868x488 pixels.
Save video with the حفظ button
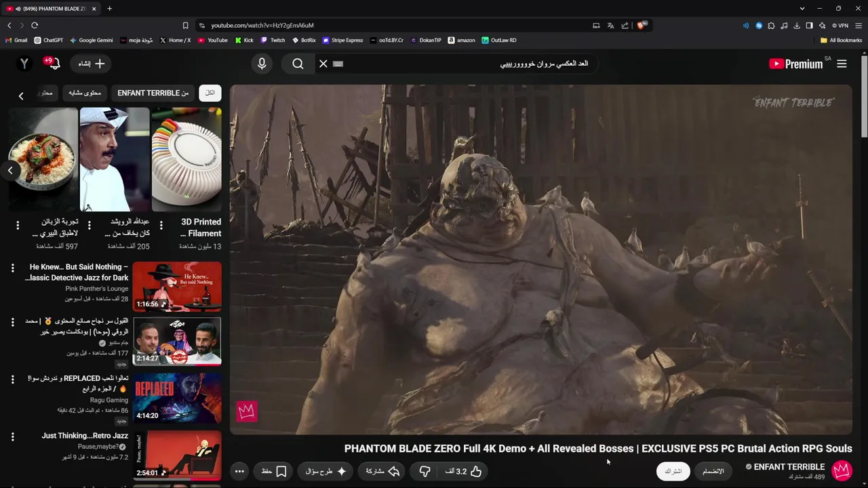point(274,471)
